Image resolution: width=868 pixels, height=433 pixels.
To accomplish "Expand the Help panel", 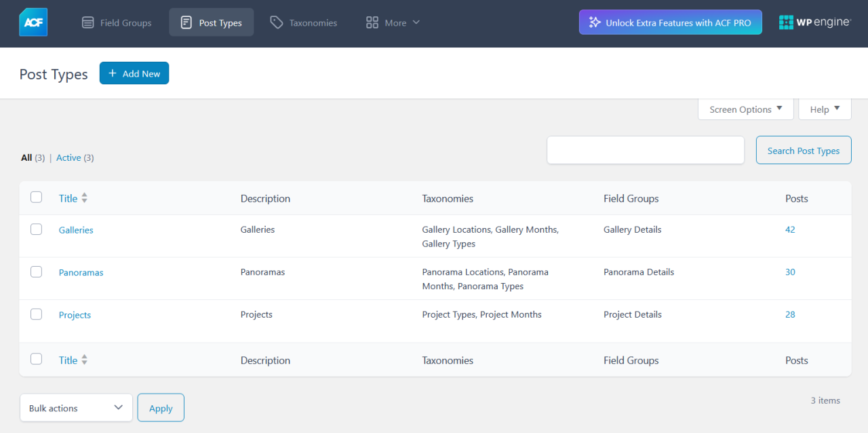I will pos(825,109).
